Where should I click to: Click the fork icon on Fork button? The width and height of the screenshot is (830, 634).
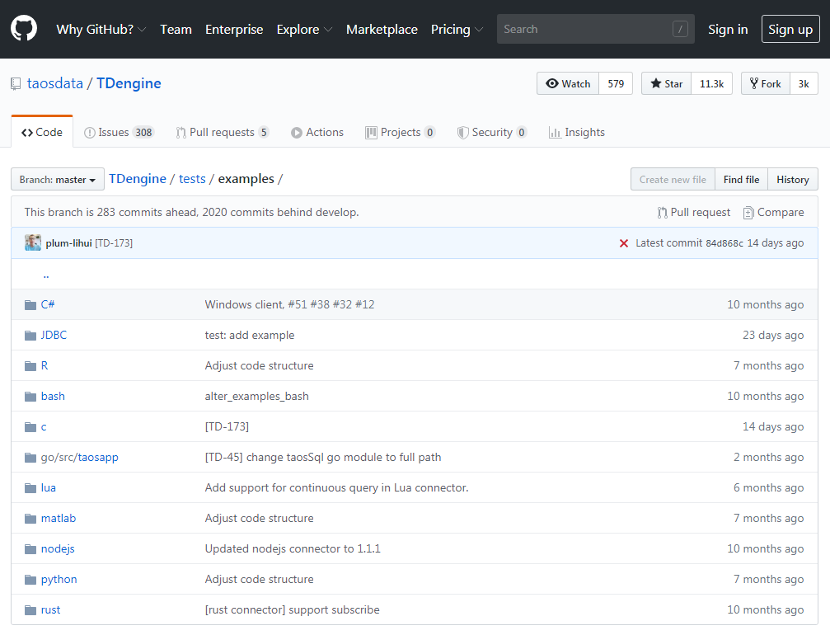click(x=754, y=83)
